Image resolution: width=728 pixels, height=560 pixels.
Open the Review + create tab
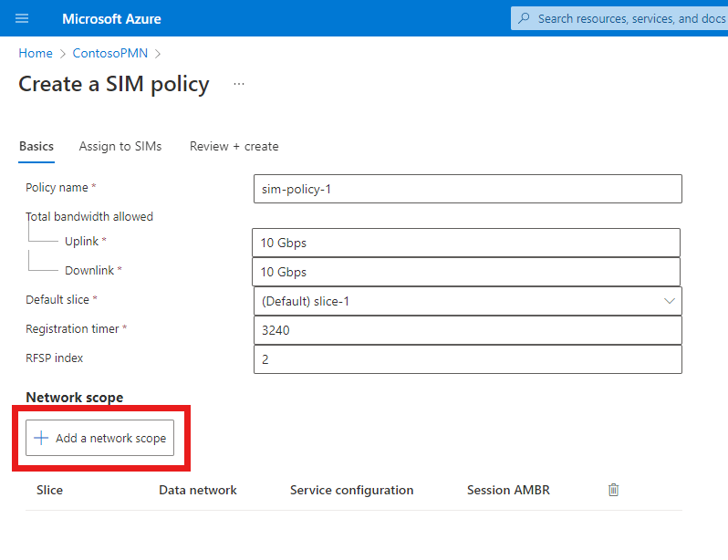[x=234, y=146]
